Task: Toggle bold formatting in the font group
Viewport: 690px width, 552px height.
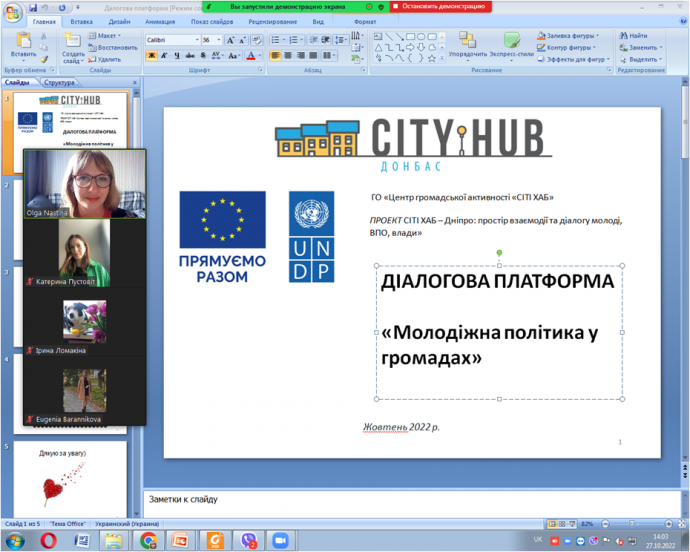Action: [x=152, y=56]
